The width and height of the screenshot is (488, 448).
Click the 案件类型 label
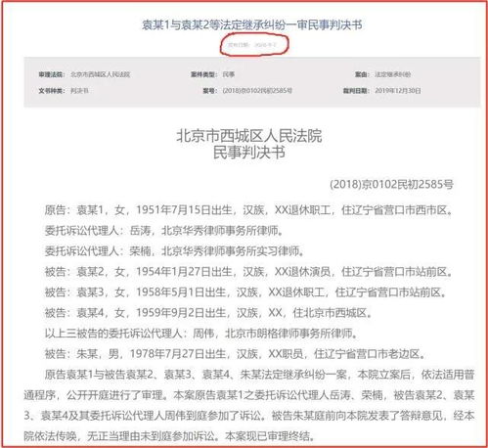click(x=204, y=74)
